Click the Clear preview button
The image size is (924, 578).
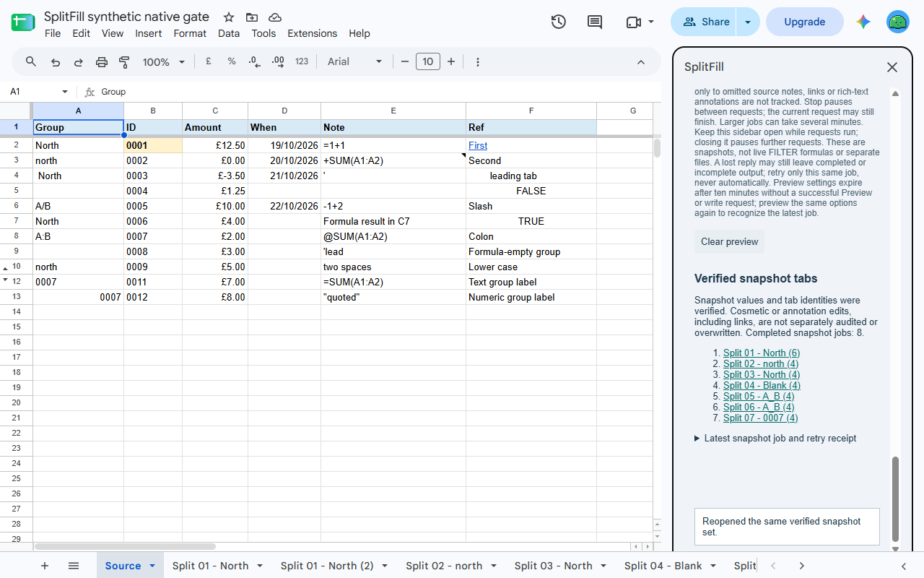tap(730, 241)
